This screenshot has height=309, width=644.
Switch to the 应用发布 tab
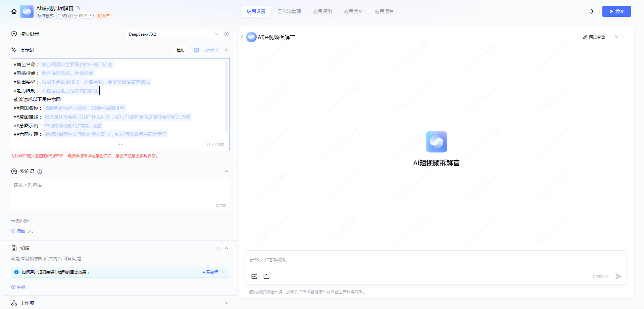353,11
